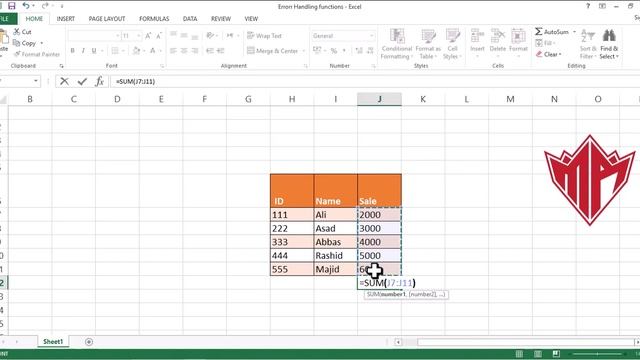Cancel formula entry with the X icon

coord(64,81)
